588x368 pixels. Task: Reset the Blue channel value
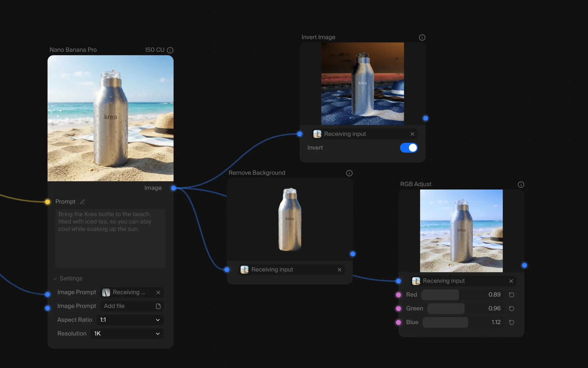(x=511, y=322)
